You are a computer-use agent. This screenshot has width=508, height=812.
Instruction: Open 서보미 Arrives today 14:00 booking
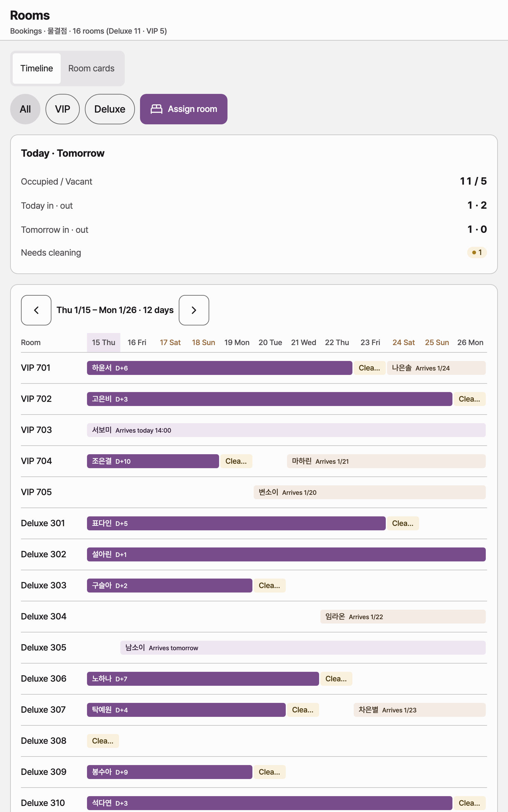pos(286,430)
